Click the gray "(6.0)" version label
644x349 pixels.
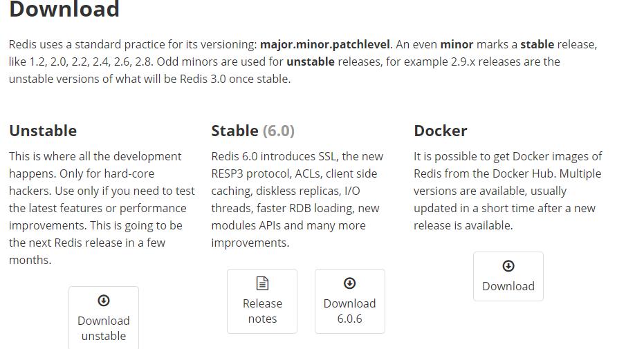pos(278,131)
